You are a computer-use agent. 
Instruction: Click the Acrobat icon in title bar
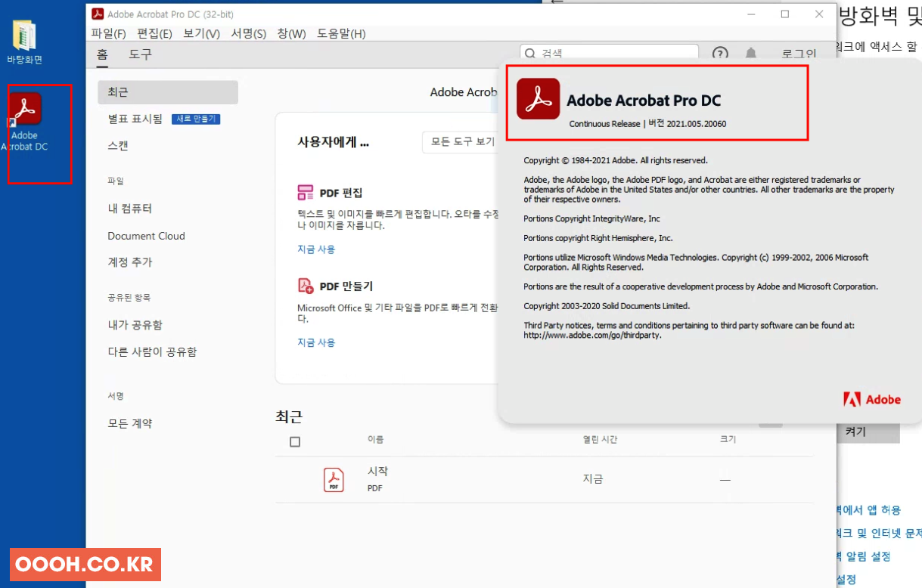tap(97, 14)
